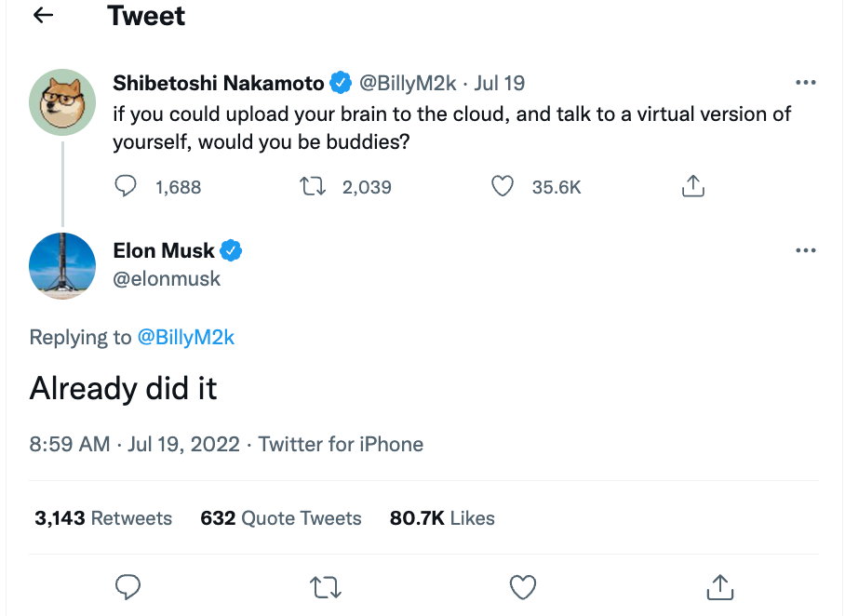The width and height of the screenshot is (845, 616).
Task: Share Elon Musk's reply
Action: pyautogui.click(x=719, y=586)
